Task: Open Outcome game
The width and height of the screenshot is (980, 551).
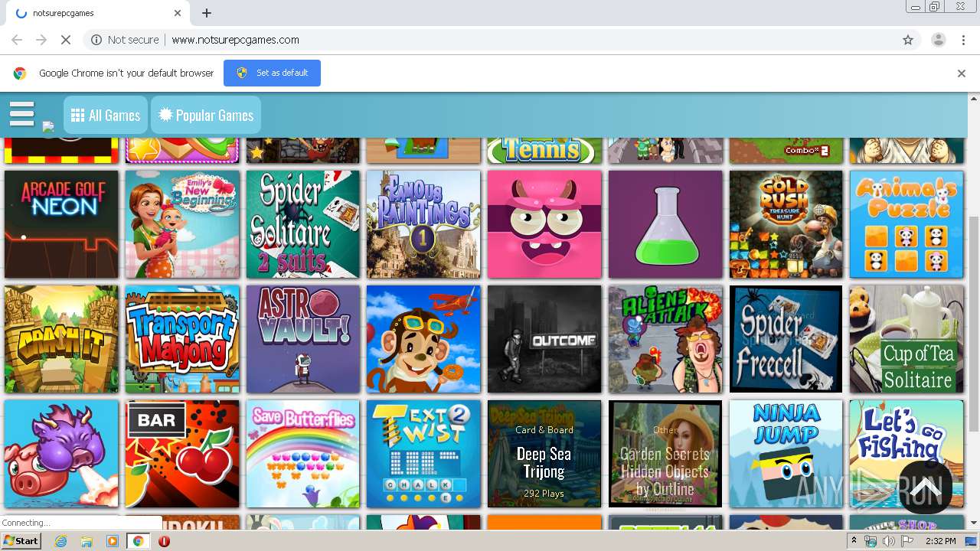Action: coord(544,339)
